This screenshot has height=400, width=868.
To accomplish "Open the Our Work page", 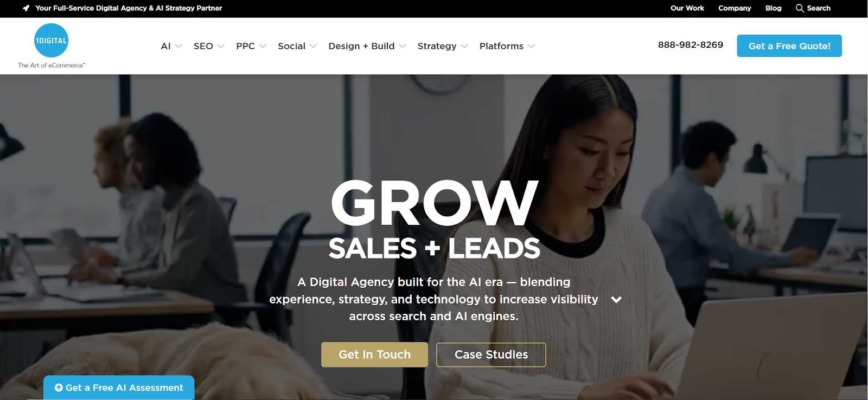I will (687, 8).
